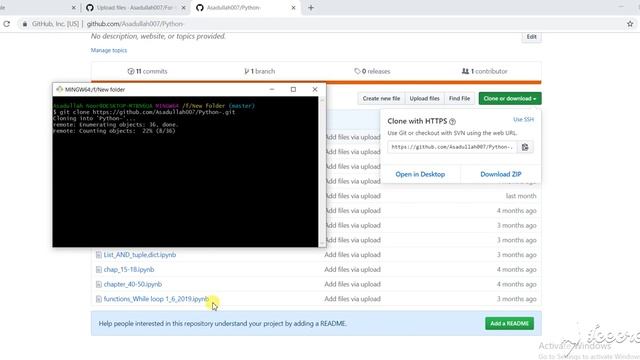Click the contributors people icon
Viewport: 640px width, 360px height.
pos(465,71)
